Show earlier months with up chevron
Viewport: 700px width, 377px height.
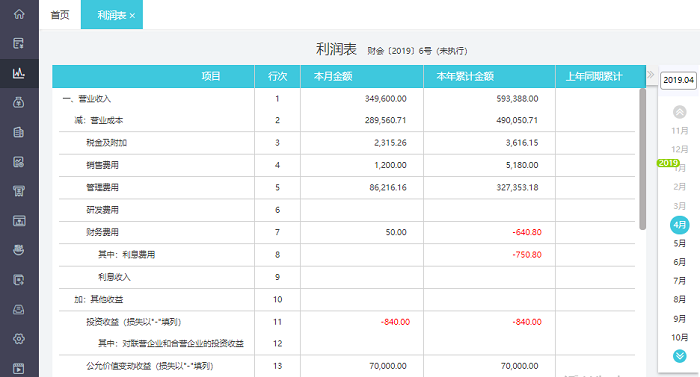[x=679, y=112]
